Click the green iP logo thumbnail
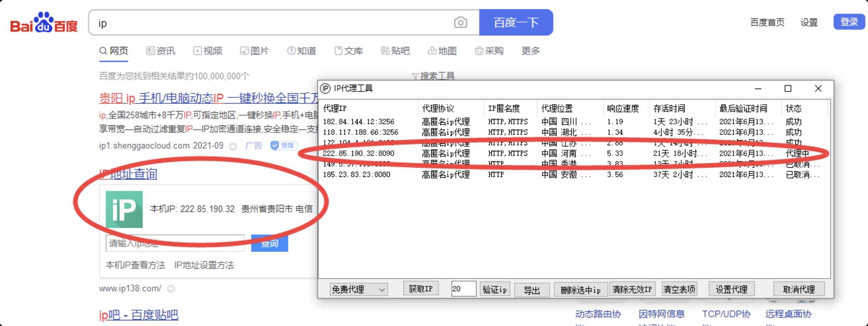 (x=124, y=209)
